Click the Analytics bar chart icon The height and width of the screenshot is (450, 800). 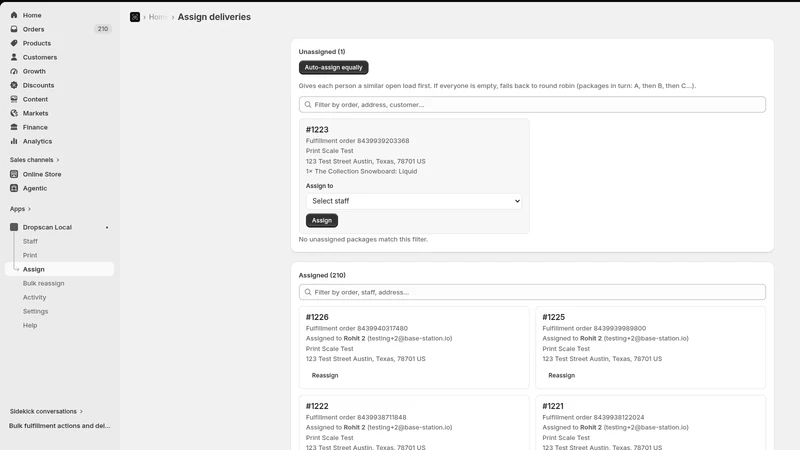point(14,141)
